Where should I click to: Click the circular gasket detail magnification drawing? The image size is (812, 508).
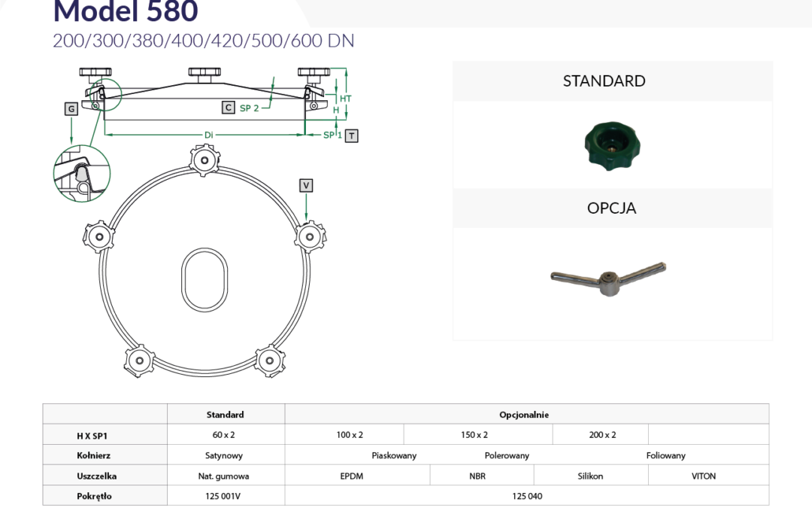[x=82, y=173]
